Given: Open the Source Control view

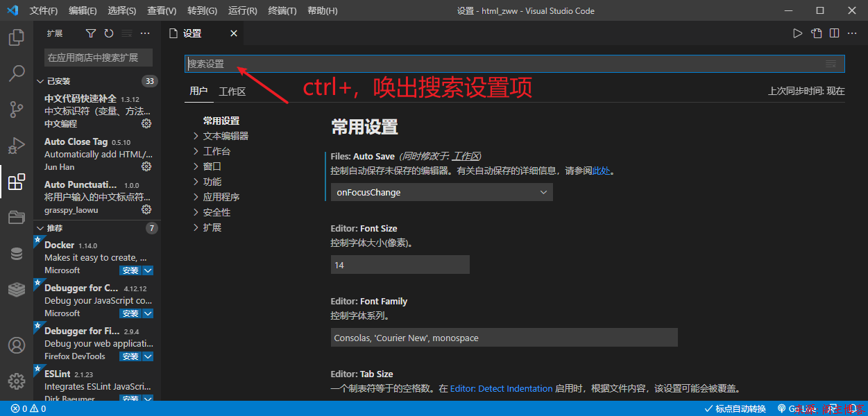Looking at the screenshot, I should click(x=17, y=109).
